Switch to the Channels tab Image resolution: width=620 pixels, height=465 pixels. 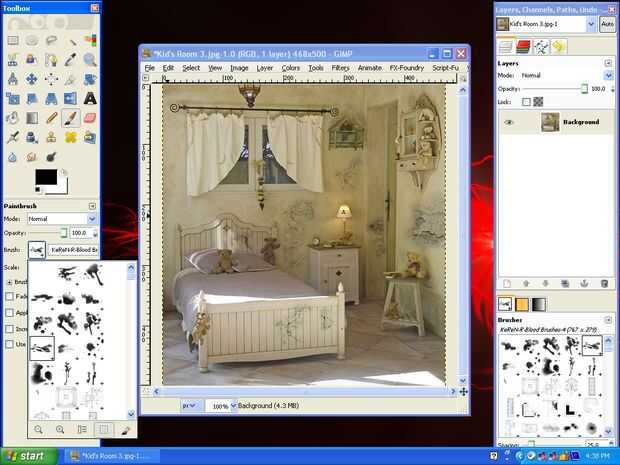point(523,47)
